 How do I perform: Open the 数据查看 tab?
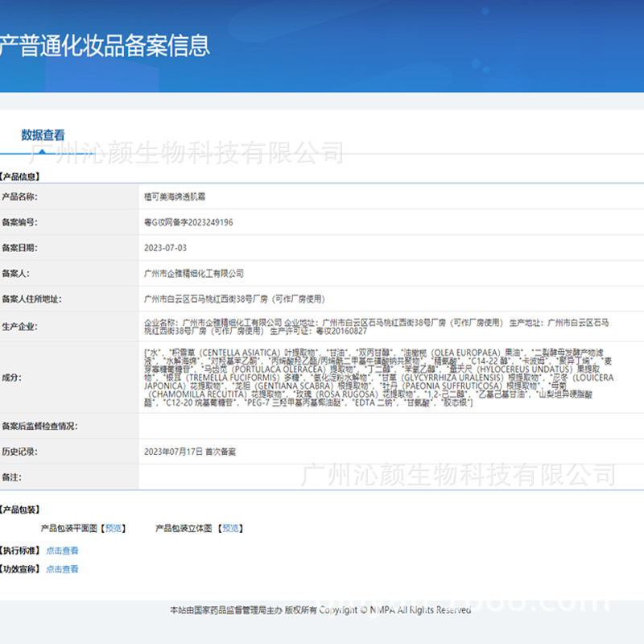coord(43,135)
